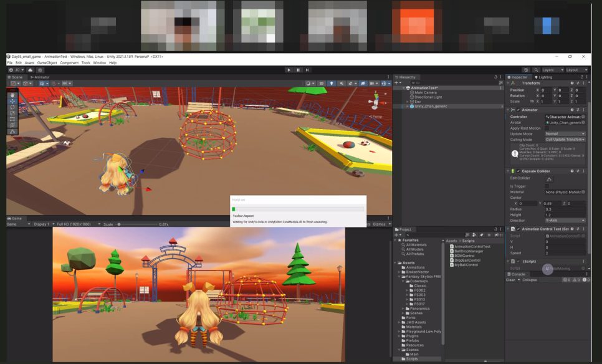Open Undo History icon in toolbar
The width and height of the screenshot is (602, 364).
[526, 70]
